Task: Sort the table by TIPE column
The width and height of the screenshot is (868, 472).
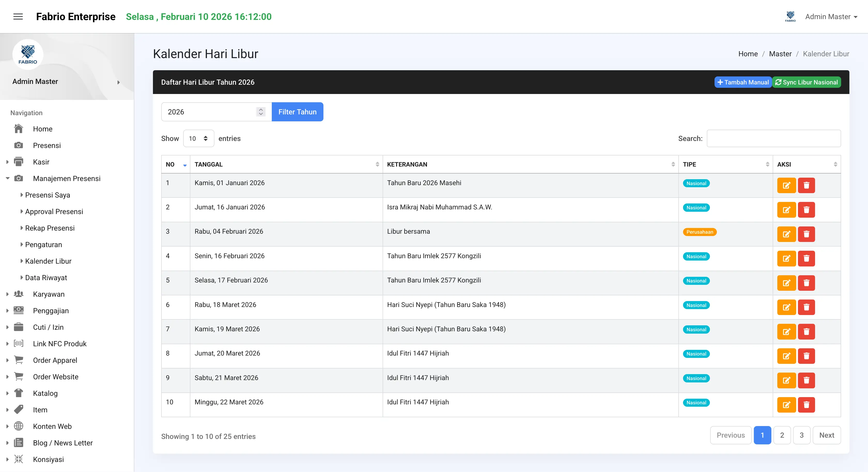Action: (725, 164)
